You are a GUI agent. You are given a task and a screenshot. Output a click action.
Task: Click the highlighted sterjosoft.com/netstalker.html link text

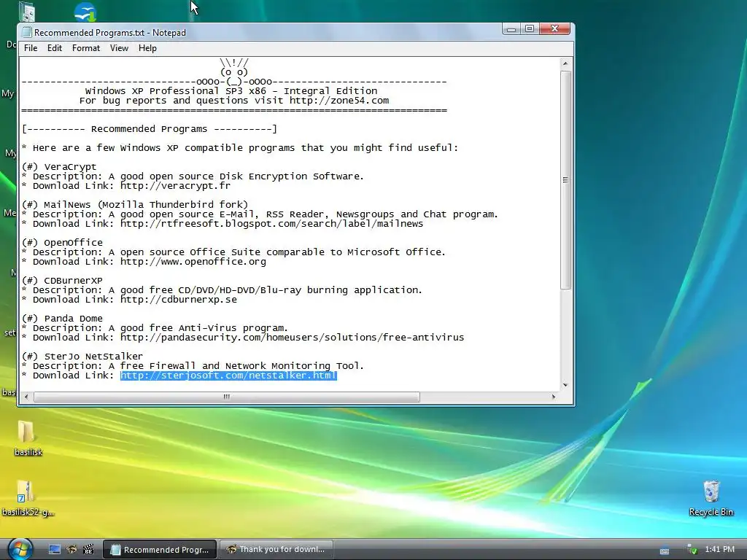tap(228, 376)
